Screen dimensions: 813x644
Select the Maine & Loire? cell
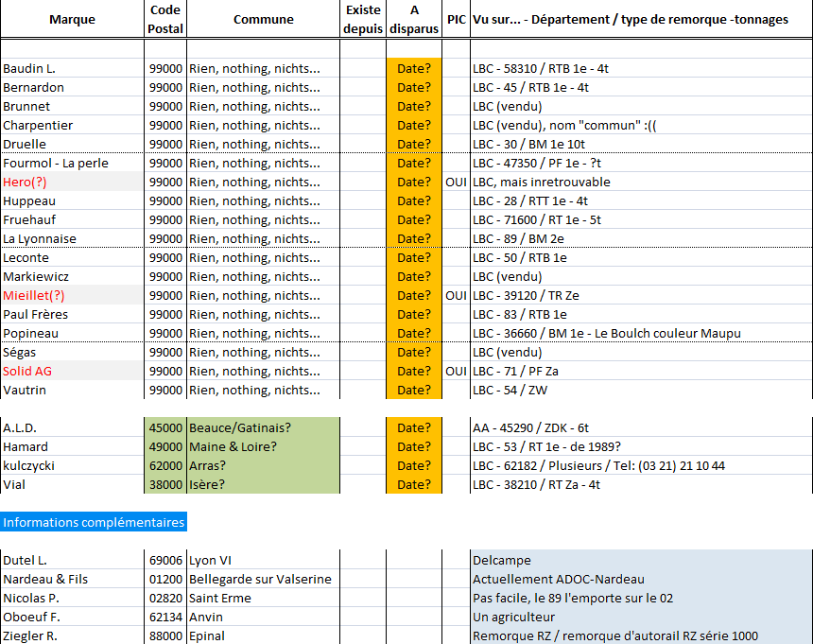263,447
